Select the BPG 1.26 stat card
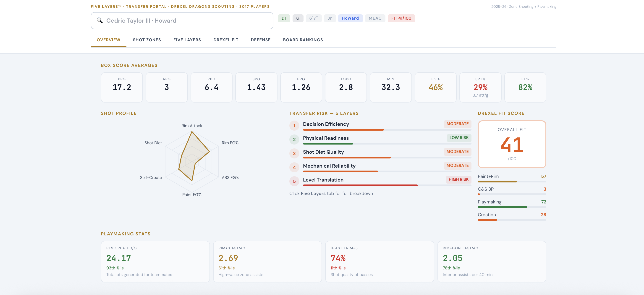 [301, 87]
